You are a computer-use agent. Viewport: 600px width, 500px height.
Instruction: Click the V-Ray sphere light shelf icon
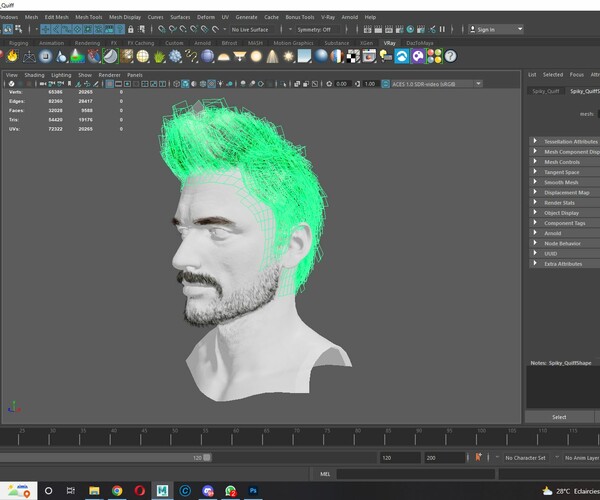coord(256,56)
